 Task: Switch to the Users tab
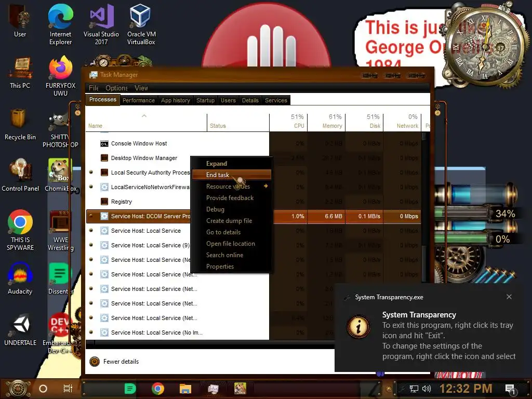[228, 100]
